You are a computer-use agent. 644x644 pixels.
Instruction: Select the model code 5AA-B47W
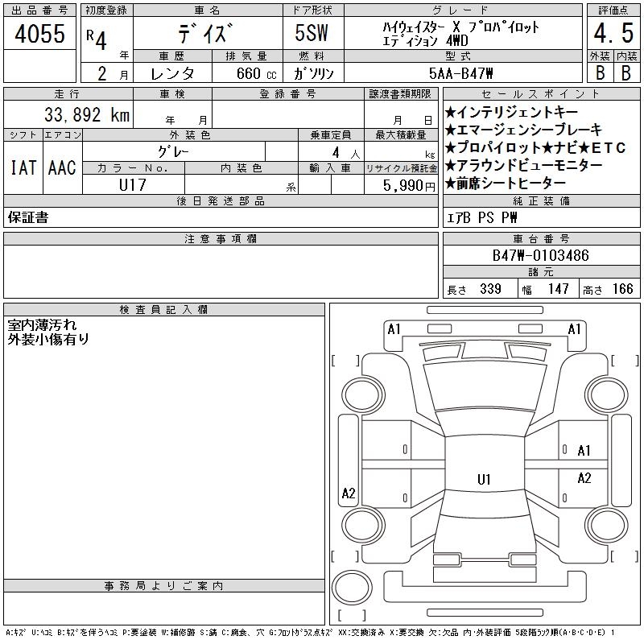(460, 73)
